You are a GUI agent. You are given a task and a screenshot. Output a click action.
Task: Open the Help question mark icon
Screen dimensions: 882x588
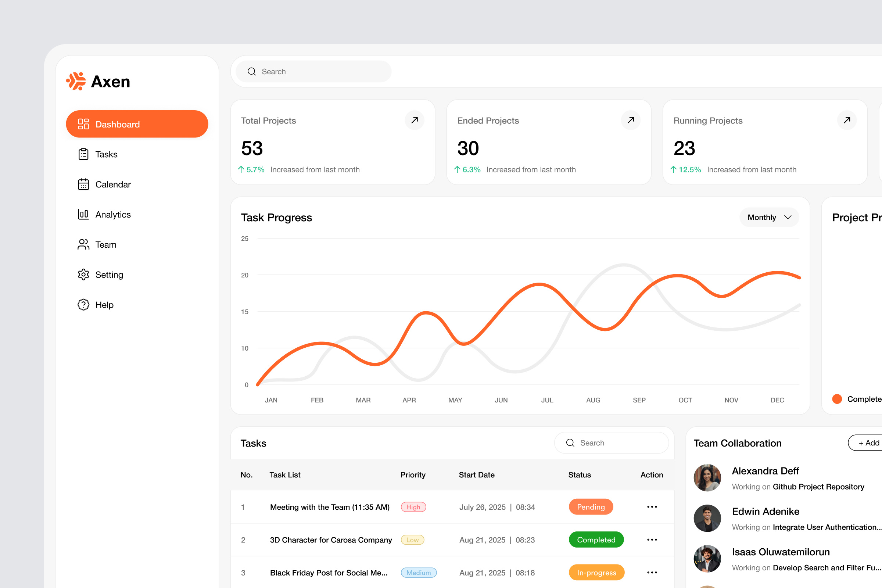[83, 305]
